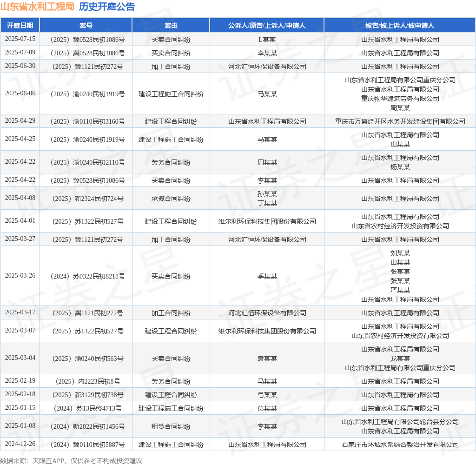Select the date cell 2025-07-09
Viewport: 476px width, 465px height.
(20, 52)
